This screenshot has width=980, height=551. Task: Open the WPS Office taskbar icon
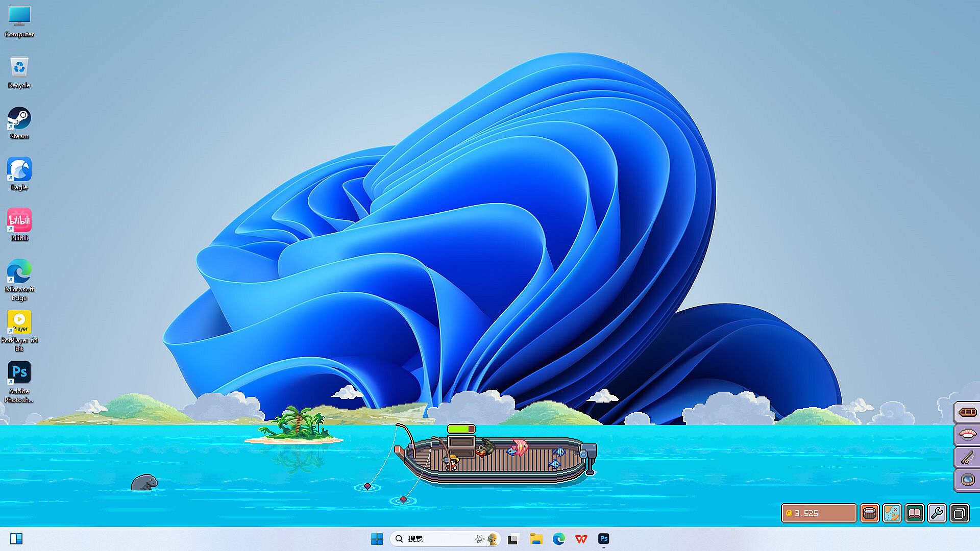coord(581,539)
